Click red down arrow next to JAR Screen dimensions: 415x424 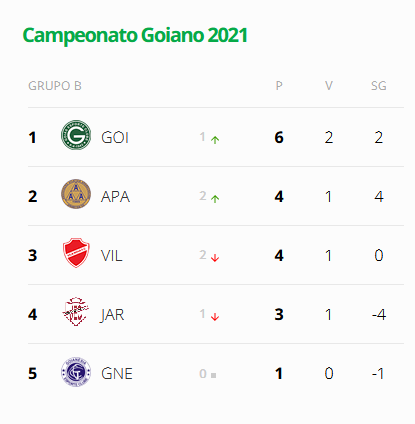pyautogui.click(x=215, y=317)
